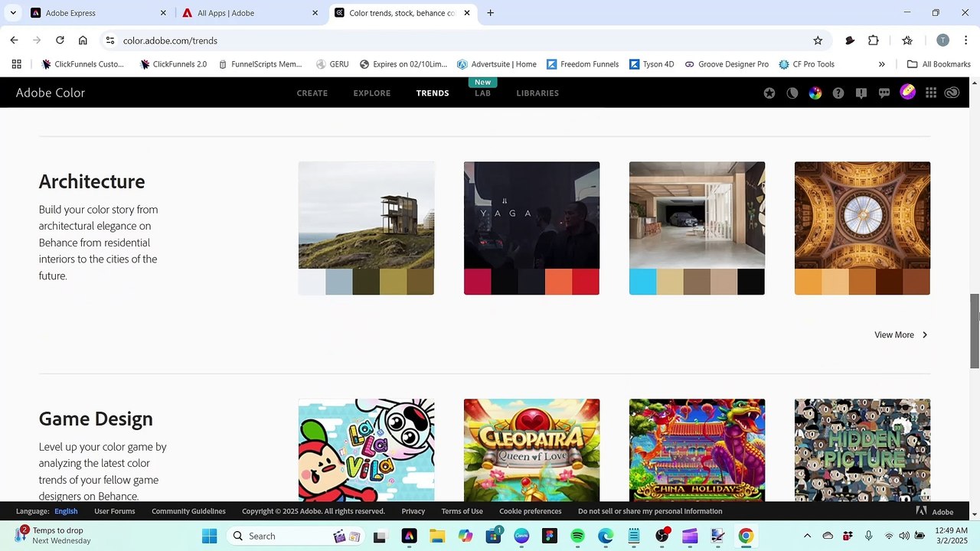Open User Forums footer link
Image resolution: width=980 pixels, height=551 pixels.
115,511
